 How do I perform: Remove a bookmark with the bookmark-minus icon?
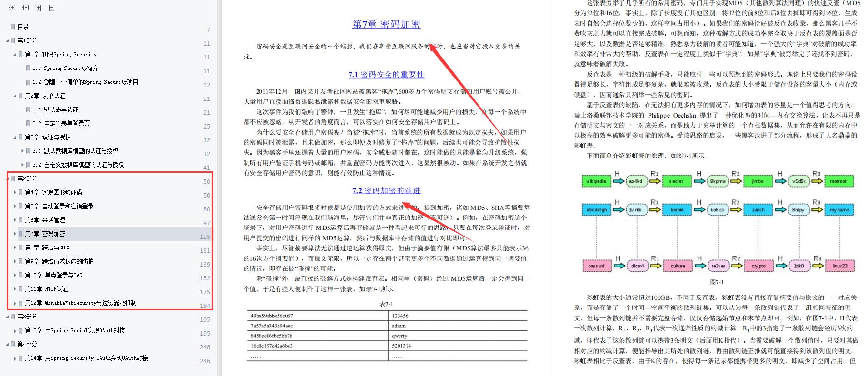click(51, 8)
